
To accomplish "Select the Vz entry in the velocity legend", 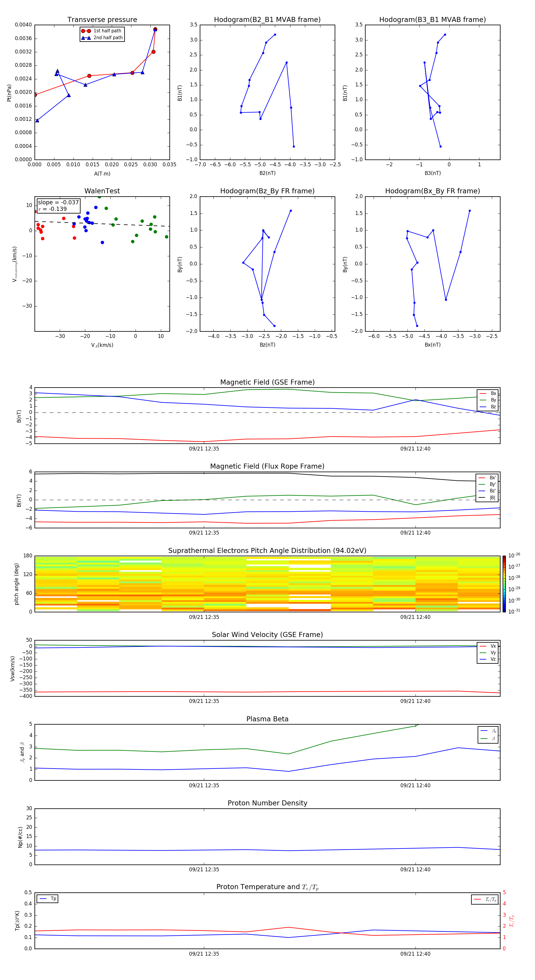I will tap(488, 659).
